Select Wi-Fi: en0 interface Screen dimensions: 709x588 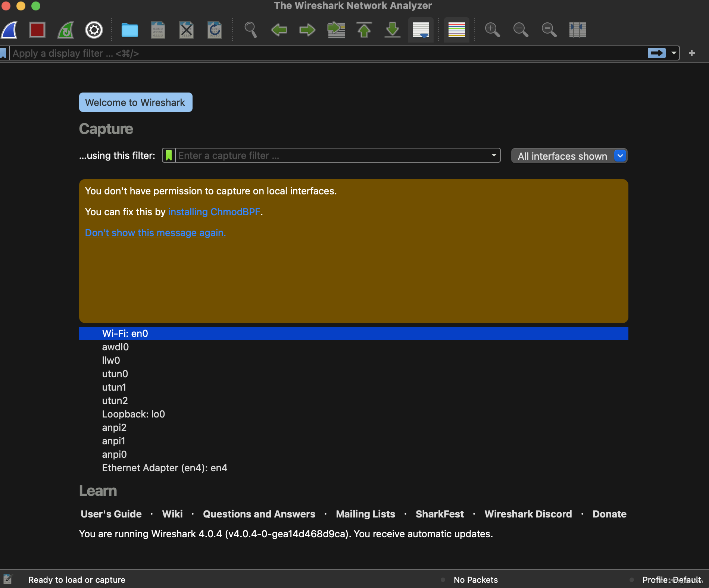pyautogui.click(x=354, y=334)
